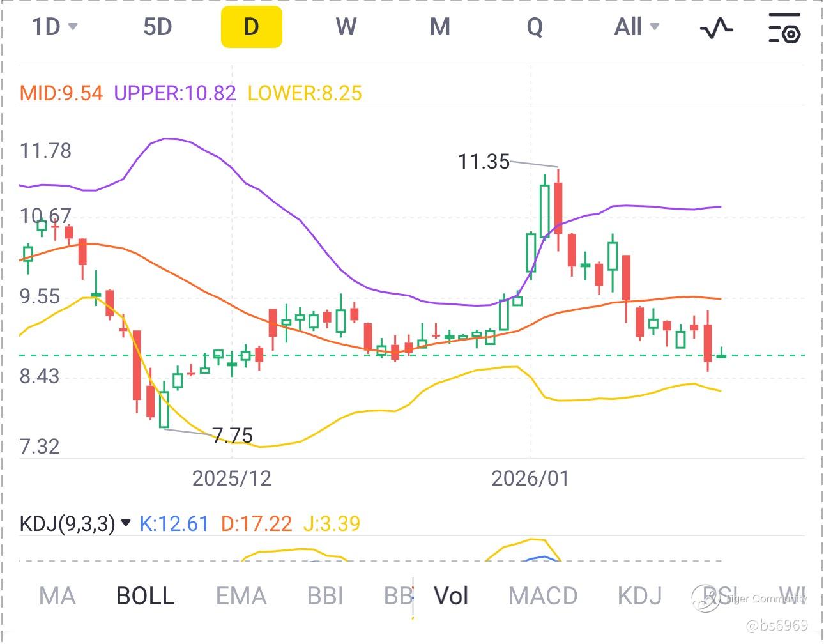
Task: Show the KDJ sub-chart indicator
Action: 639,596
